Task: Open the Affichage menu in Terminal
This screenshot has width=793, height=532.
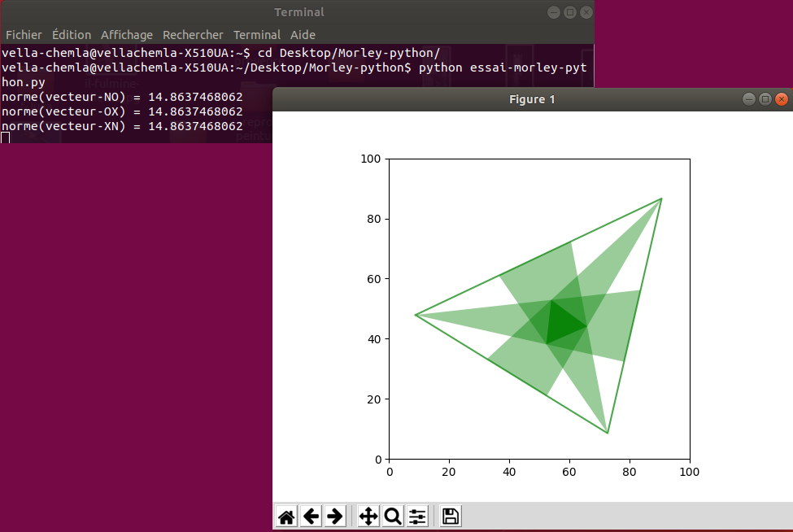Action: click(127, 35)
